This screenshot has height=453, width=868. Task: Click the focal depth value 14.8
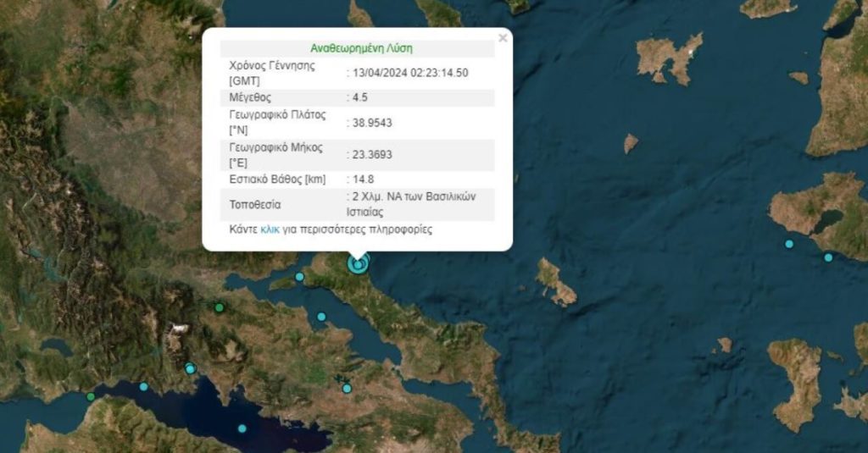(x=363, y=180)
